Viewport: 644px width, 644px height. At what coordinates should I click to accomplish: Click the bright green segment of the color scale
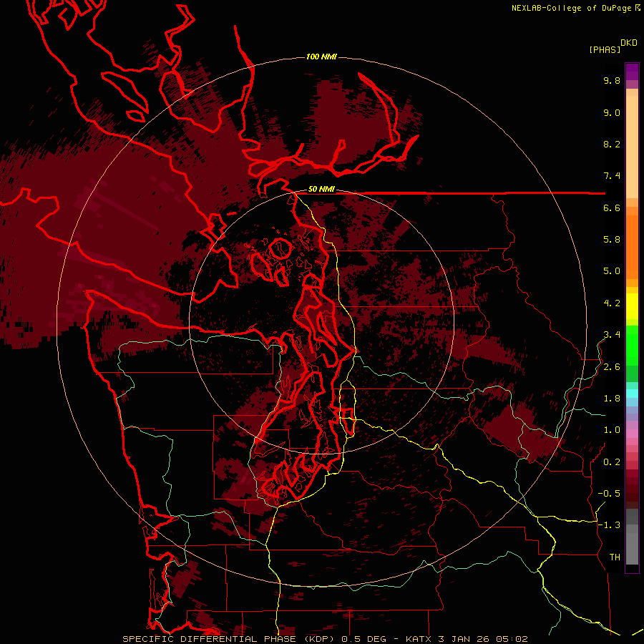[x=632, y=345]
